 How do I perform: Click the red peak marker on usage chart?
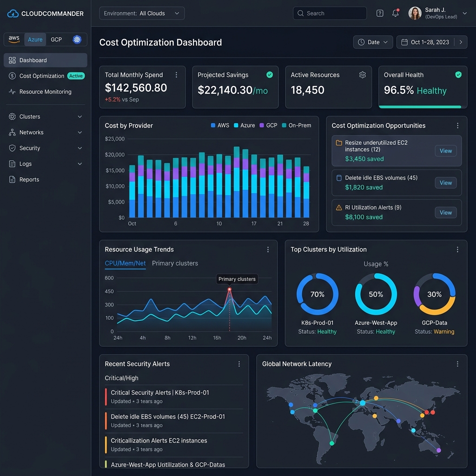(x=230, y=289)
